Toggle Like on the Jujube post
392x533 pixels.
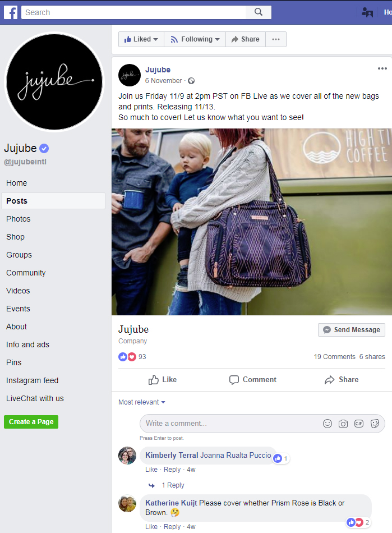click(x=163, y=380)
